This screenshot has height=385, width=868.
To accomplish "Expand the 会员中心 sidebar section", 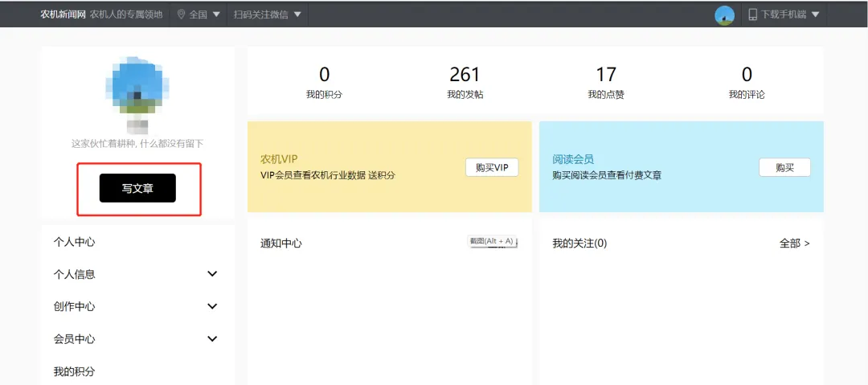I will pos(212,339).
